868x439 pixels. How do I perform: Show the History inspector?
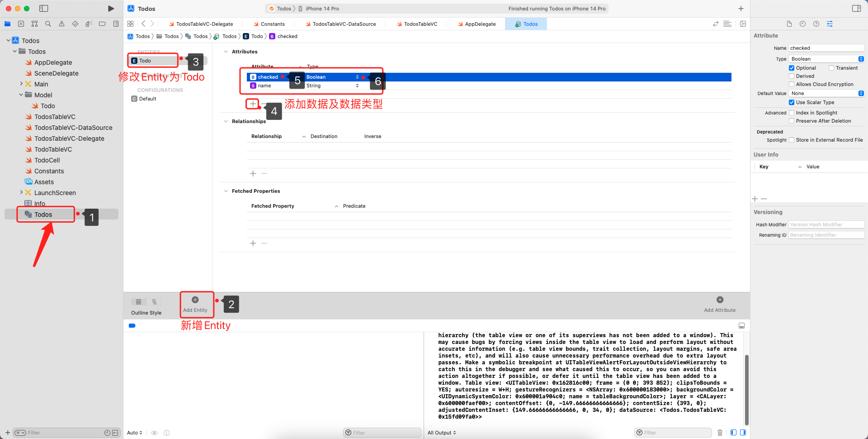[x=802, y=24]
